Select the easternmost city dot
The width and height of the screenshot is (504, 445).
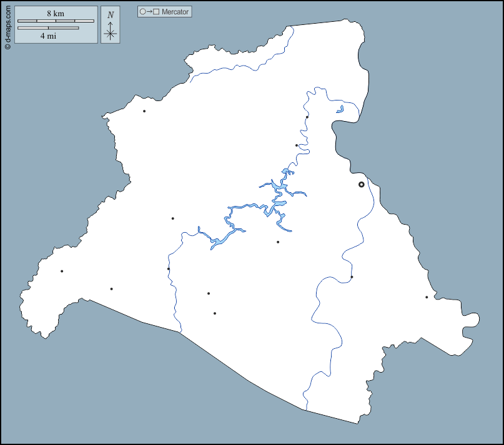(x=427, y=297)
